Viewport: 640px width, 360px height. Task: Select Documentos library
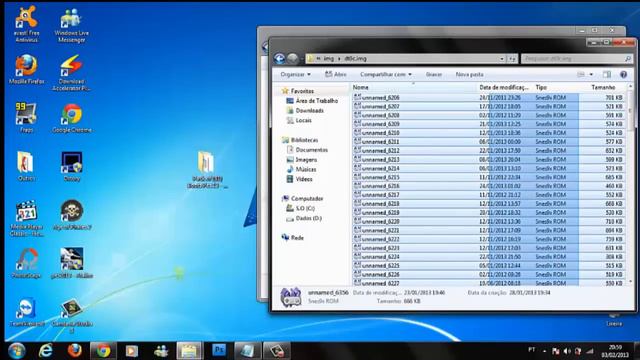point(307,150)
